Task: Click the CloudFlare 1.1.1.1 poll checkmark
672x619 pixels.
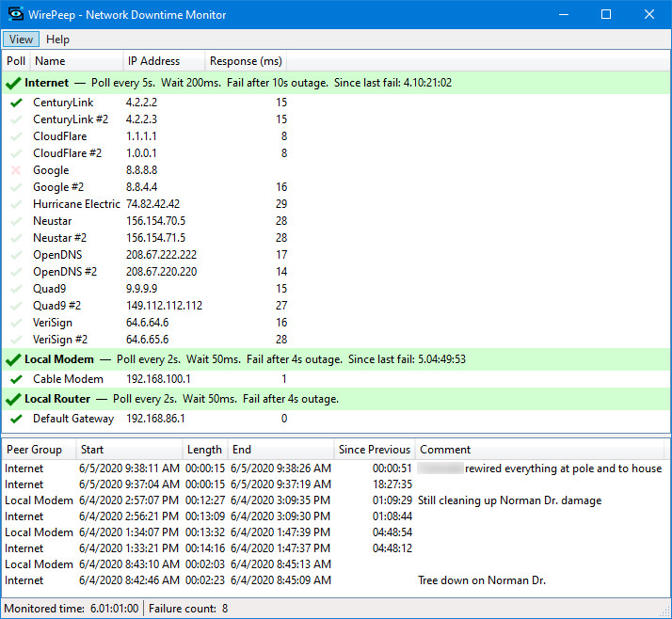Action: 16,136
